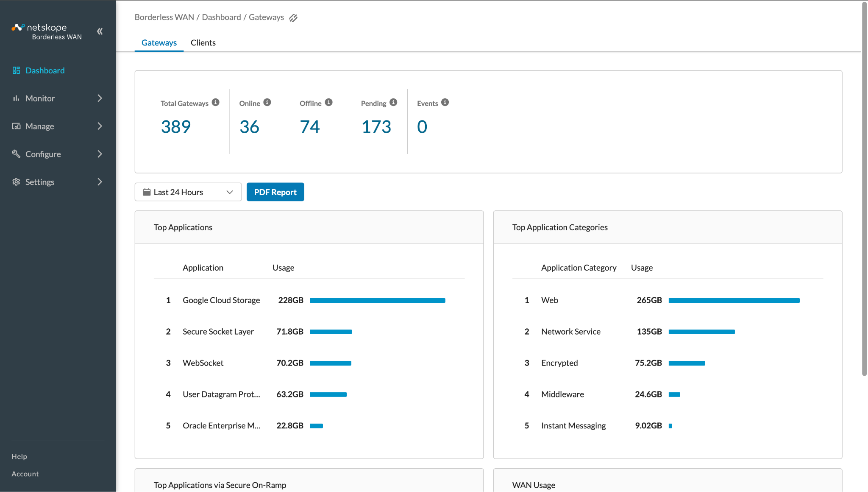Open info icon next to Total Gateways
Image resolution: width=868 pixels, height=492 pixels.
[x=216, y=102]
